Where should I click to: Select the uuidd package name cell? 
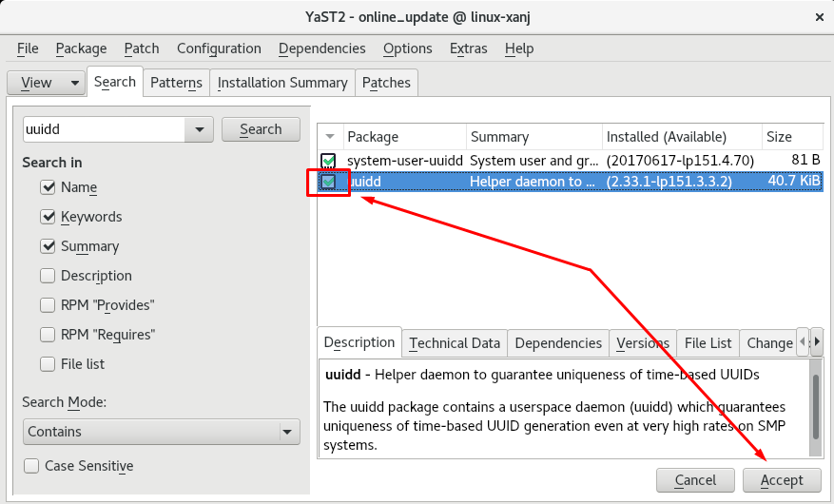pos(364,182)
